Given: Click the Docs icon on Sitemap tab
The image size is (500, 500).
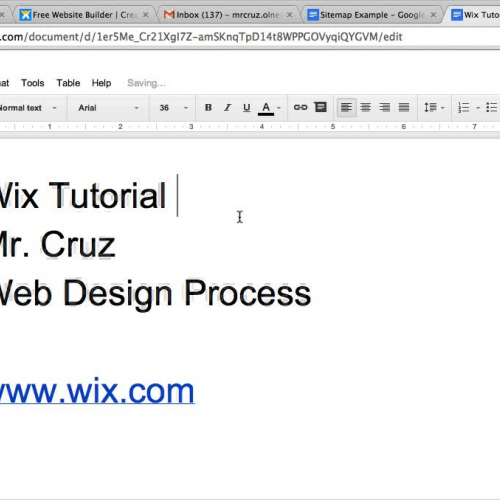Looking at the screenshot, I should pyautogui.click(x=313, y=15).
